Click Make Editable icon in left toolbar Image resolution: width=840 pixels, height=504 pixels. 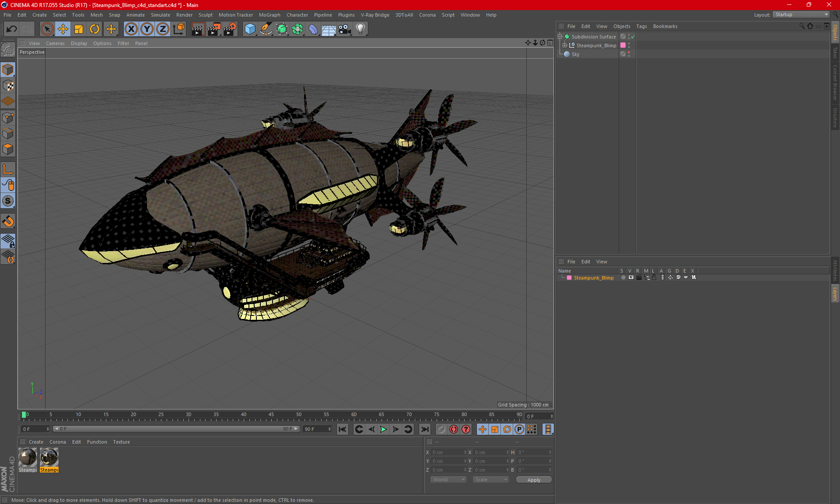coord(8,49)
